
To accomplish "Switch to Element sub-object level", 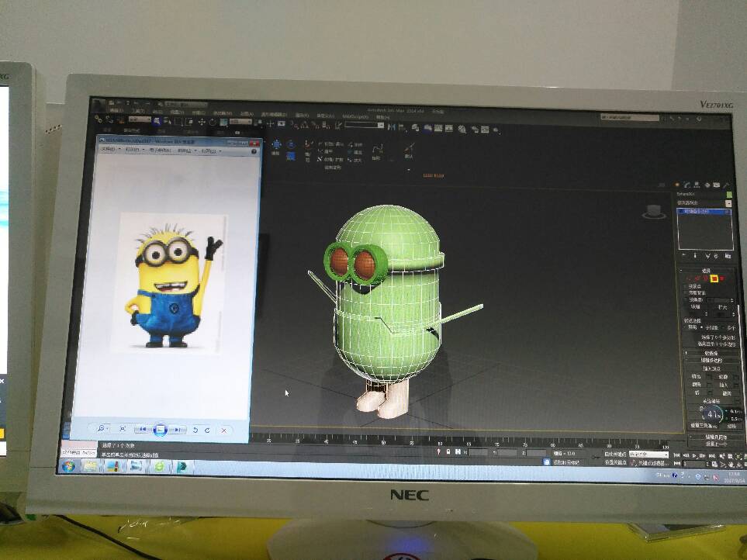I will click(723, 279).
